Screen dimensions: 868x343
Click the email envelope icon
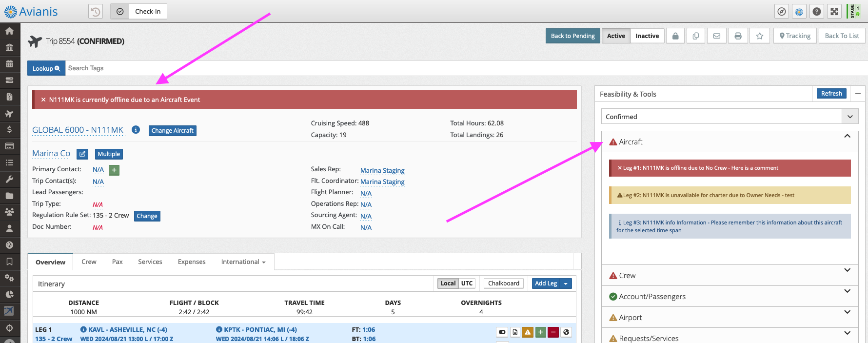(717, 36)
